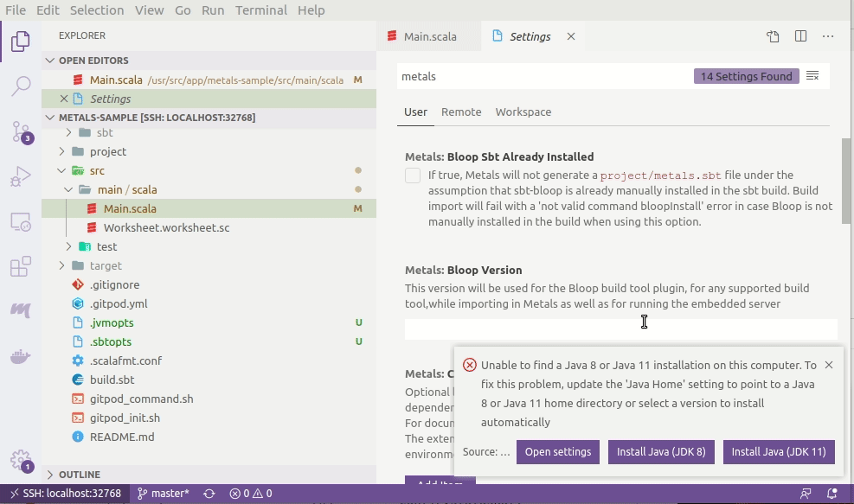Switch to the Main.scala editor tab
The image size is (854, 504).
point(429,36)
